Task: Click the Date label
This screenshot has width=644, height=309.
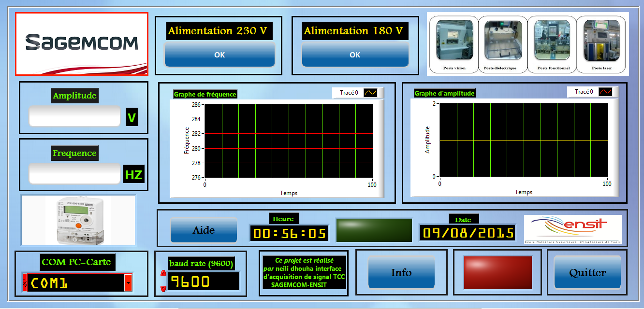Action: click(x=464, y=219)
